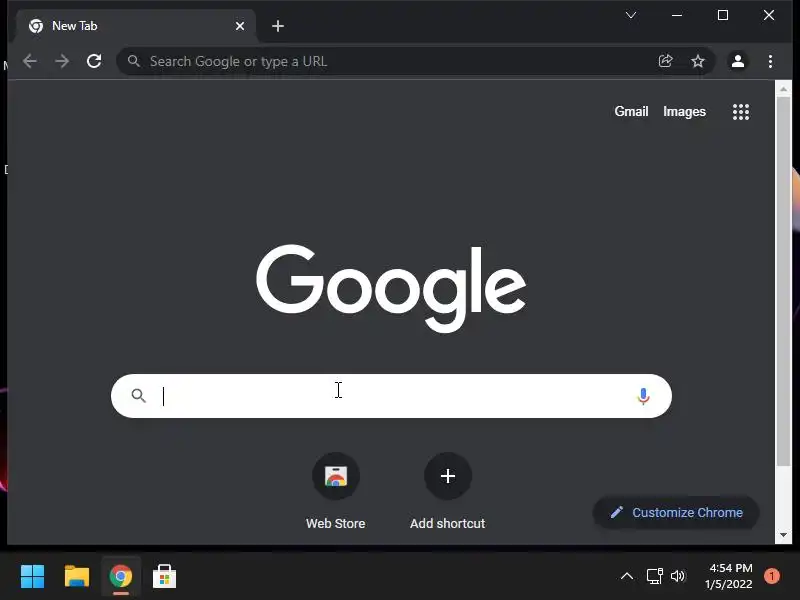Image resolution: width=800 pixels, height=600 pixels.
Task: Open the Gmail link
Action: click(631, 111)
